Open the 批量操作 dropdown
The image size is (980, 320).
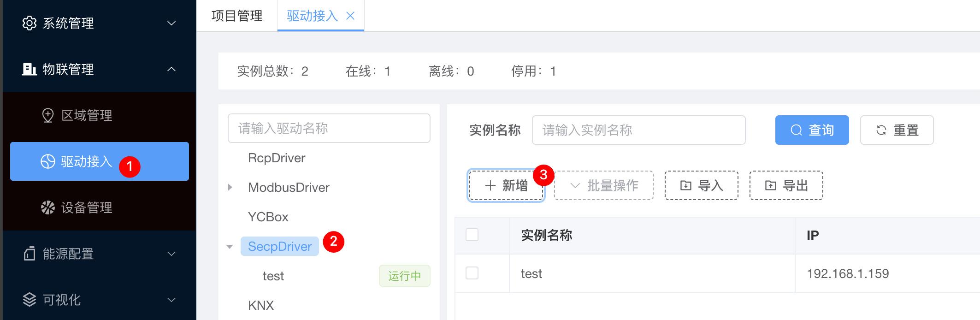(604, 185)
